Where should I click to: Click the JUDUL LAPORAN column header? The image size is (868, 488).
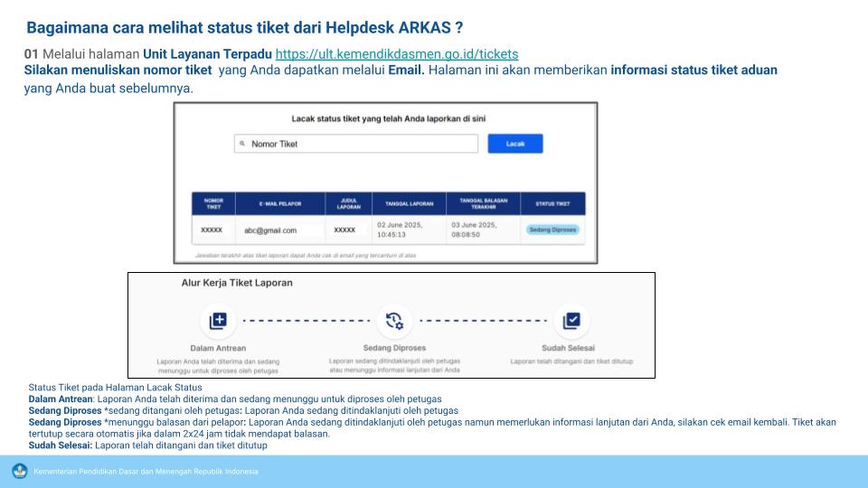point(349,203)
